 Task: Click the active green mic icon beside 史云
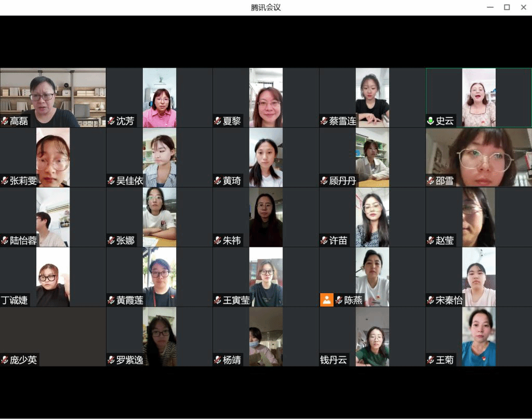[431, 121]
